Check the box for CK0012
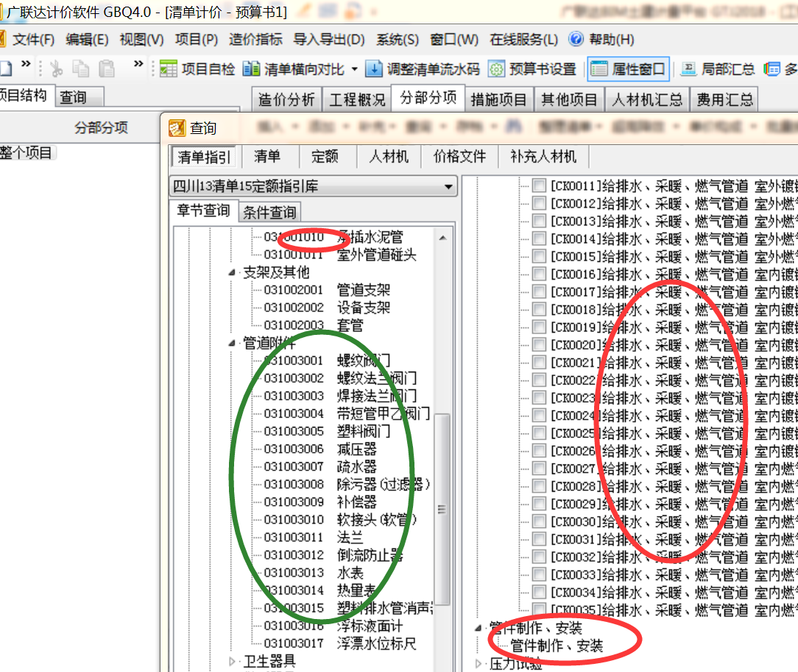This screenshot has width=798, height=672. click(x=539, y=203)
